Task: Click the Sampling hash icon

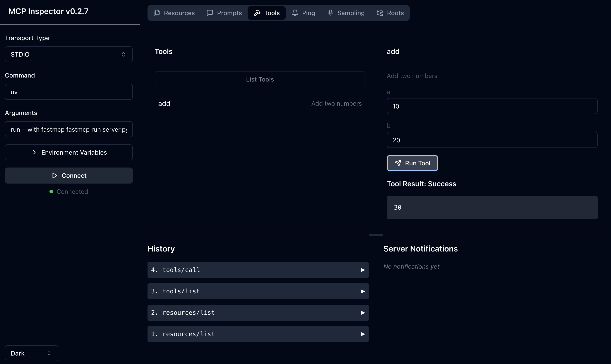Action: point(330,13)
